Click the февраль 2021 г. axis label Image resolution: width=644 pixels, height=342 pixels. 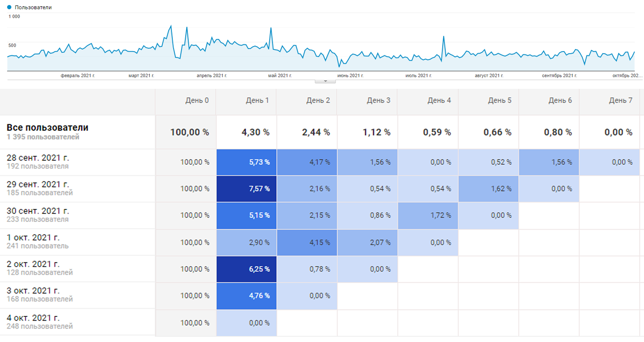(x=78, y=76)
